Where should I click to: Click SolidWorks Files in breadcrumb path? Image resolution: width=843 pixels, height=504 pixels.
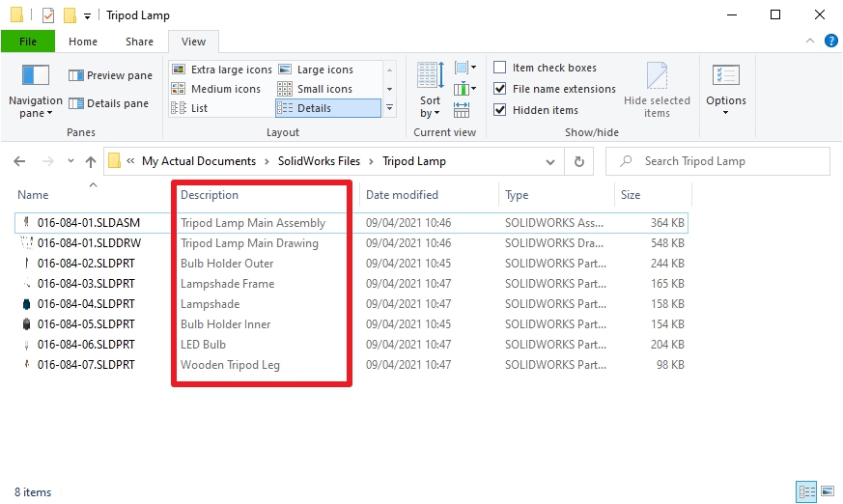(x=319, y=161)
